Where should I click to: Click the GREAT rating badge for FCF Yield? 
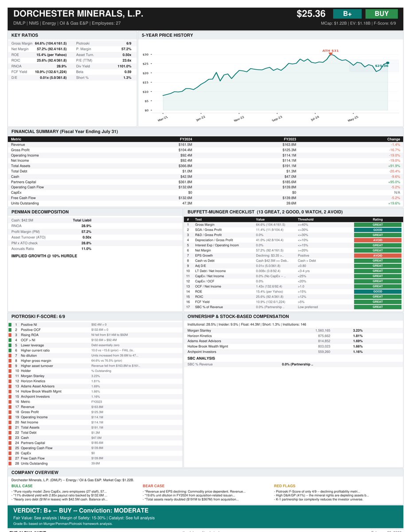[x=377, y=301]
